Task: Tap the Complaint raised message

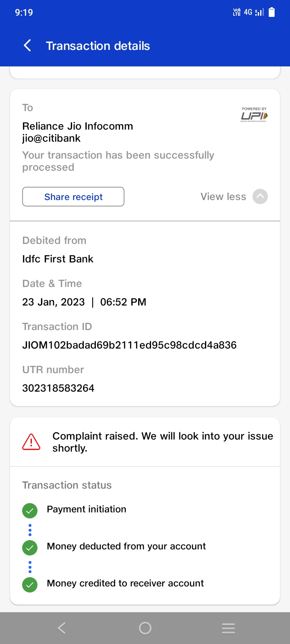Action: [x=163, y=442]
